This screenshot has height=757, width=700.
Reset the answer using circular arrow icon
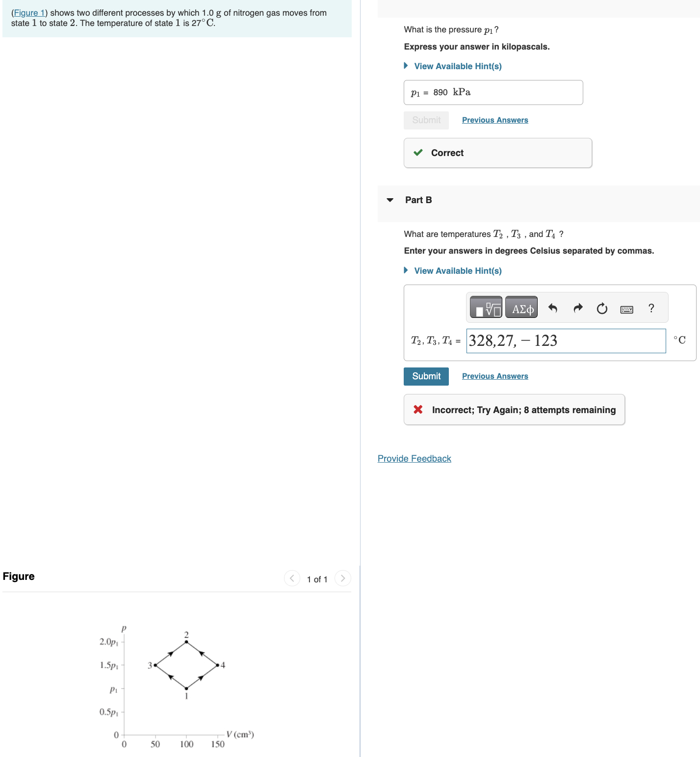(x=602, y=308)
